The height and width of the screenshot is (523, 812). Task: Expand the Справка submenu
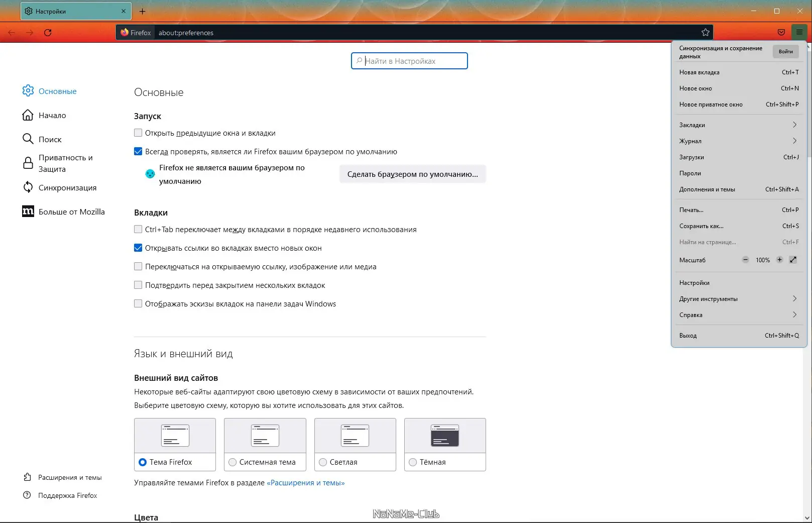(739, 315)
